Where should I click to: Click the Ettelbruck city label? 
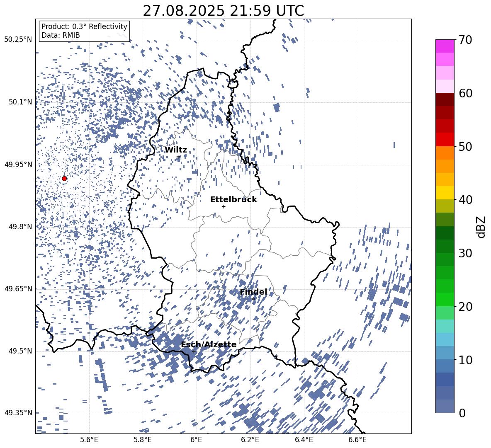[x=233, y=200]
